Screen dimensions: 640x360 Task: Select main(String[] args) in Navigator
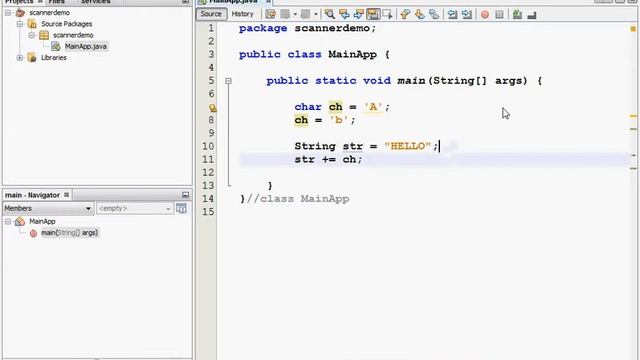tap(69, 233)
